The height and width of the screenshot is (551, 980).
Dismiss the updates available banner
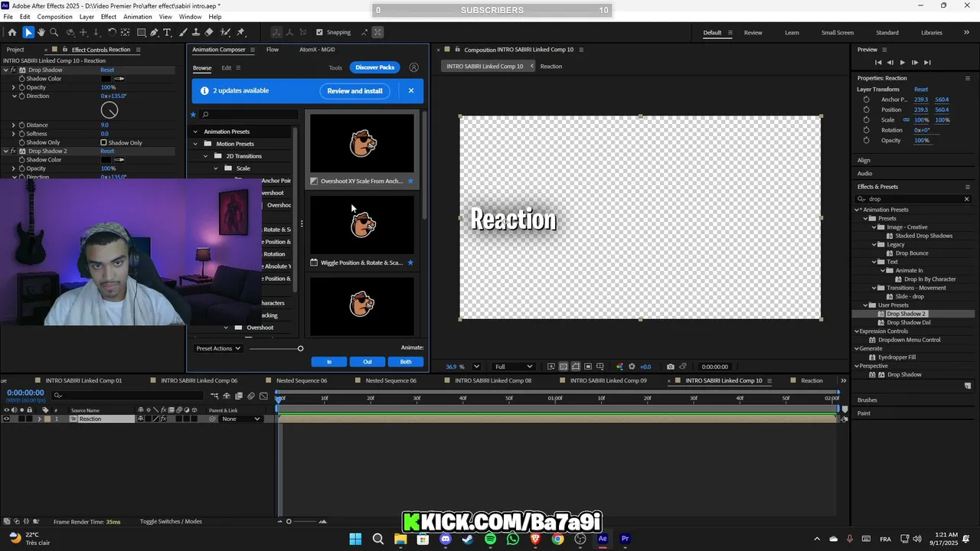pos(411,91)
